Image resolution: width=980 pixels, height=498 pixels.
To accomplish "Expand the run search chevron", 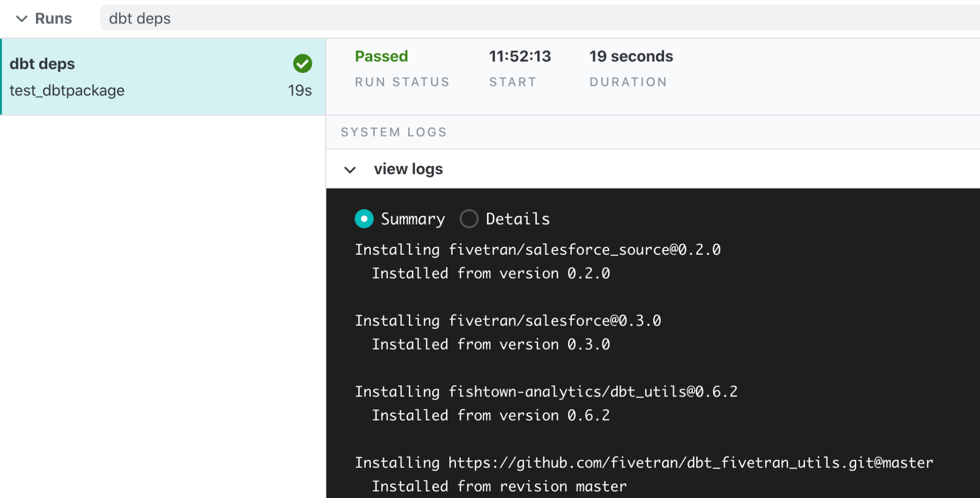I will click(22, 18).
